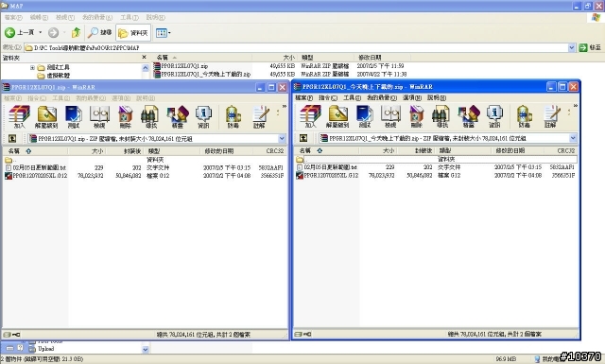The width and height of the screenshot is (605, 364).
Task: Click View icon in left WinRAR window
Action: tap(99, 116)
